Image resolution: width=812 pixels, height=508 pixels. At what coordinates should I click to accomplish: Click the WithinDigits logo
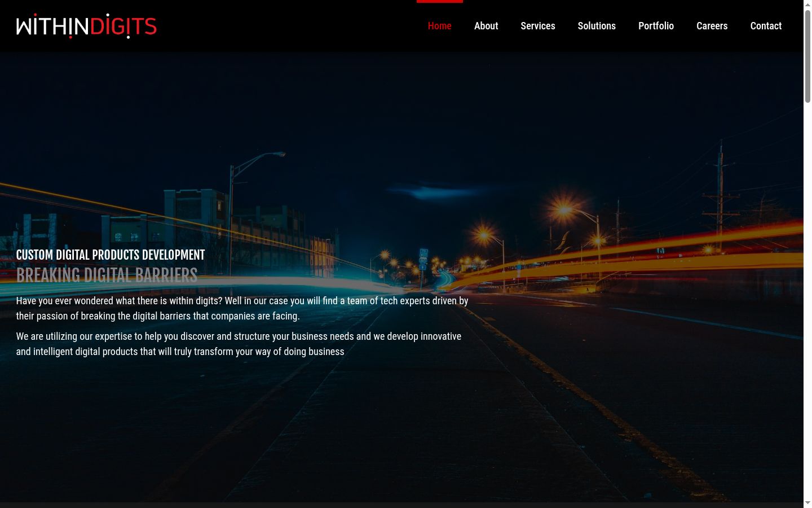point(86,26)
